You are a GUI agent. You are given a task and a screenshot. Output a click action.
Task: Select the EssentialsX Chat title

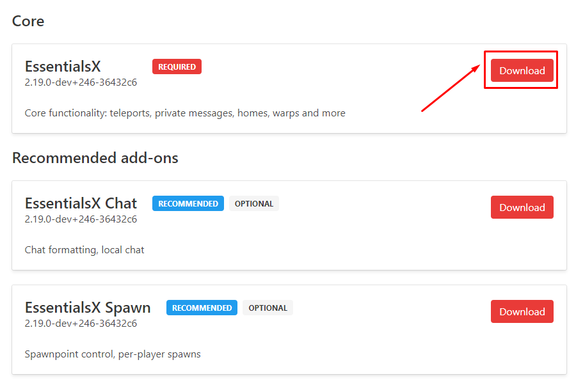81,203
